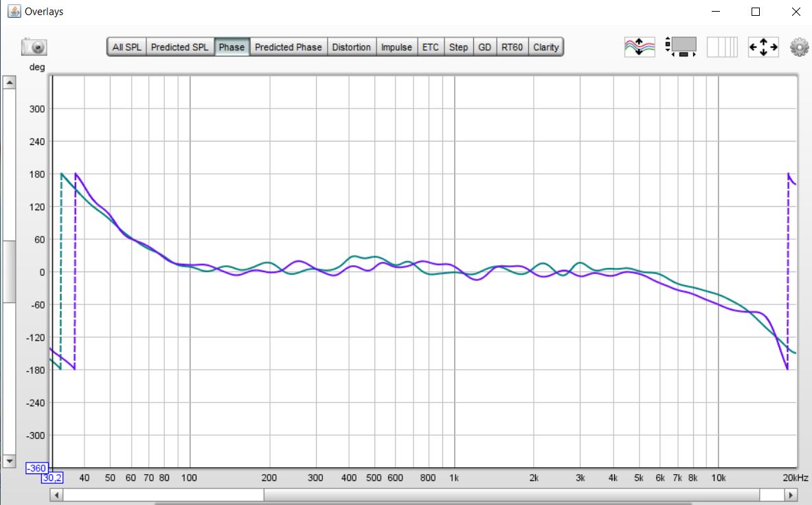
Task: Click horizontal scrollbar right arrow
Action: [791, 495]
